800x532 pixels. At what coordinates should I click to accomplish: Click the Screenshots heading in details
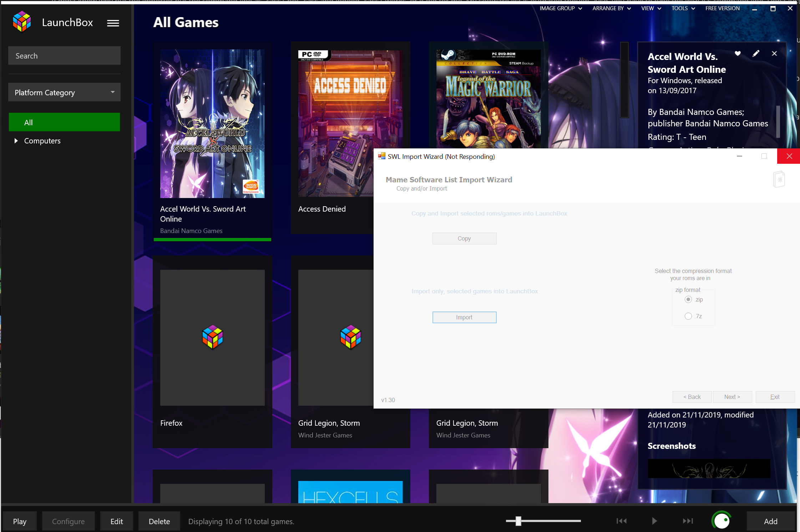[x=672, y=446]
